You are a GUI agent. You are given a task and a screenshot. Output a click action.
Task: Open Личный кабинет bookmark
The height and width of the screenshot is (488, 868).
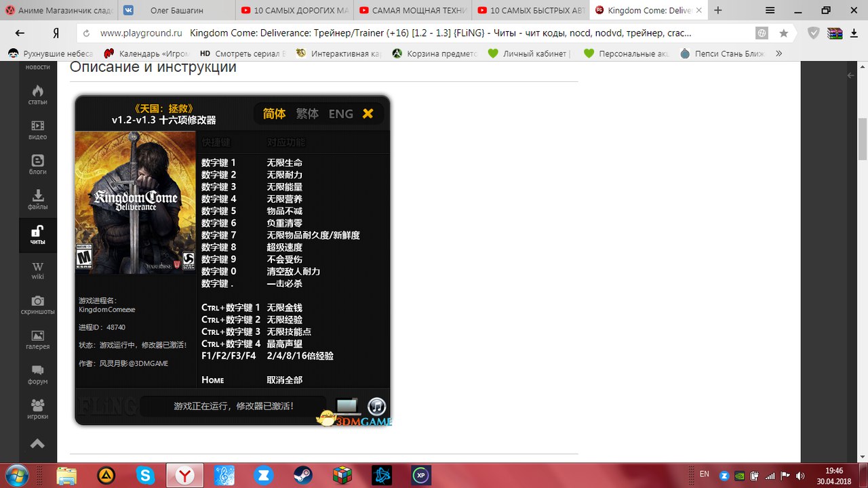coord(530,54)
